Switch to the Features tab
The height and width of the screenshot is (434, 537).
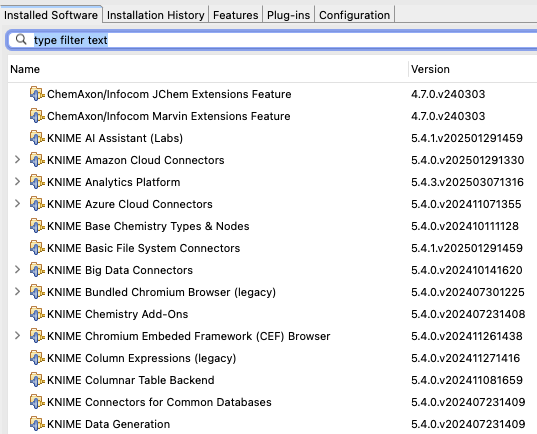(x=236, y=15)
